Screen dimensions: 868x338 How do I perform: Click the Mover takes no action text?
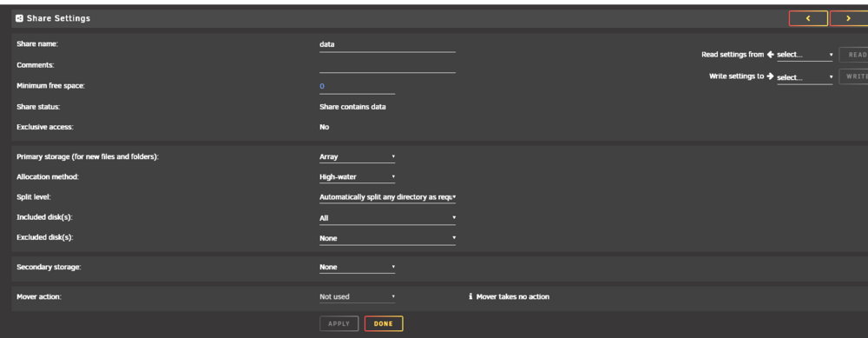[x=513, y=296]
